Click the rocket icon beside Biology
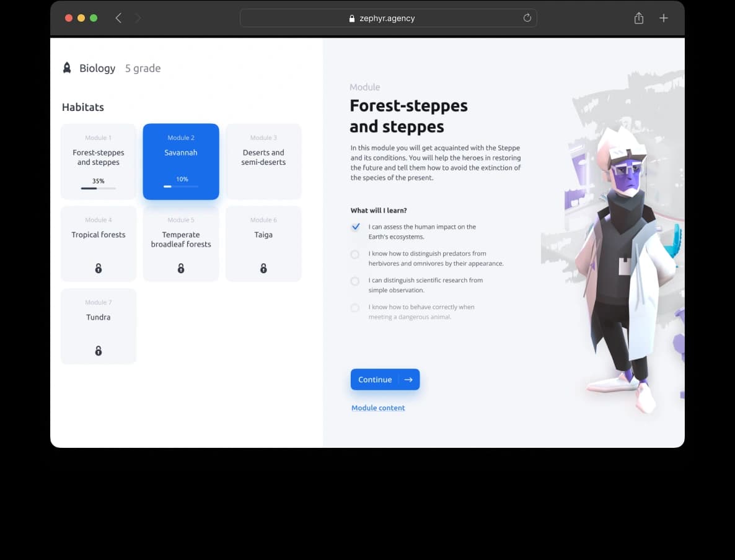The image size is (735, 560). tap(67, 68)
